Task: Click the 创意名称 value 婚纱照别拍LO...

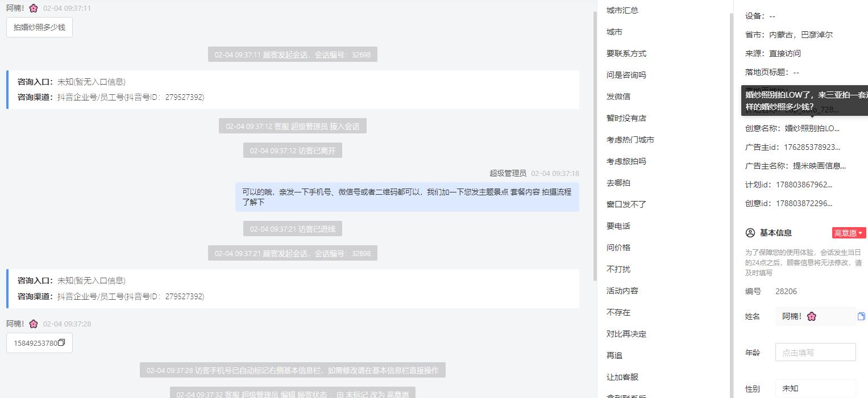Action: point(812,128)
